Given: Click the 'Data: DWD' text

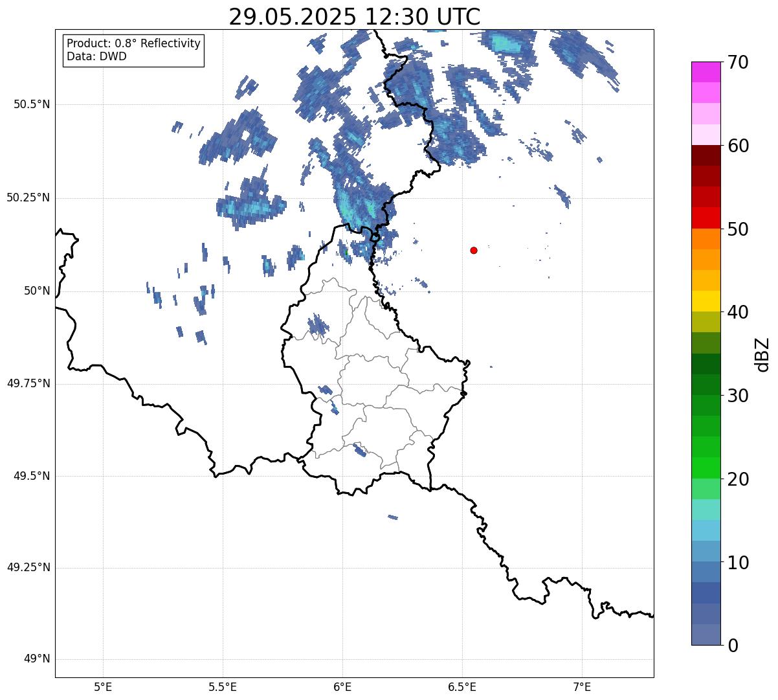Looking at the screenshot, I should 96,56.
